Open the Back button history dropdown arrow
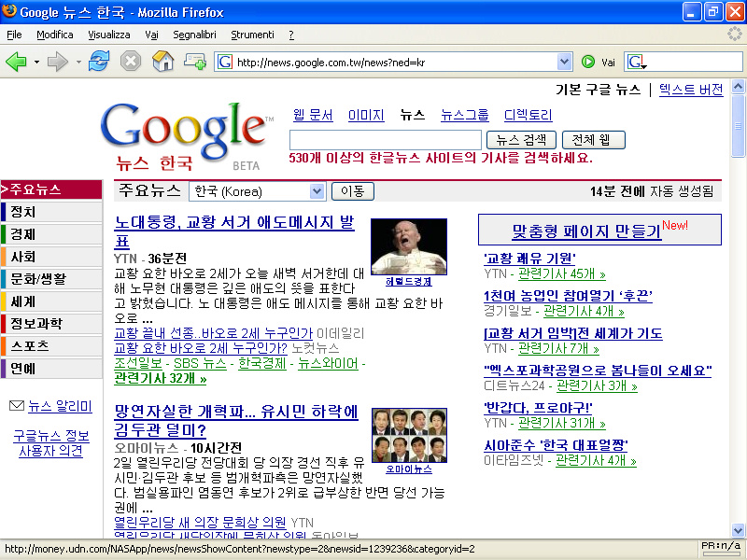The width and height of the screenshot is (747, 560). coord(36,62)
